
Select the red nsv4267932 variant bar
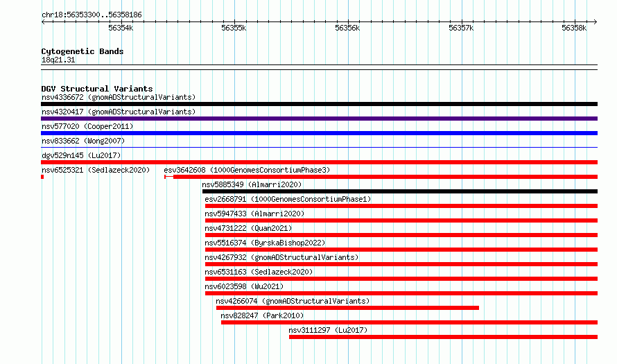pos(401,264)
